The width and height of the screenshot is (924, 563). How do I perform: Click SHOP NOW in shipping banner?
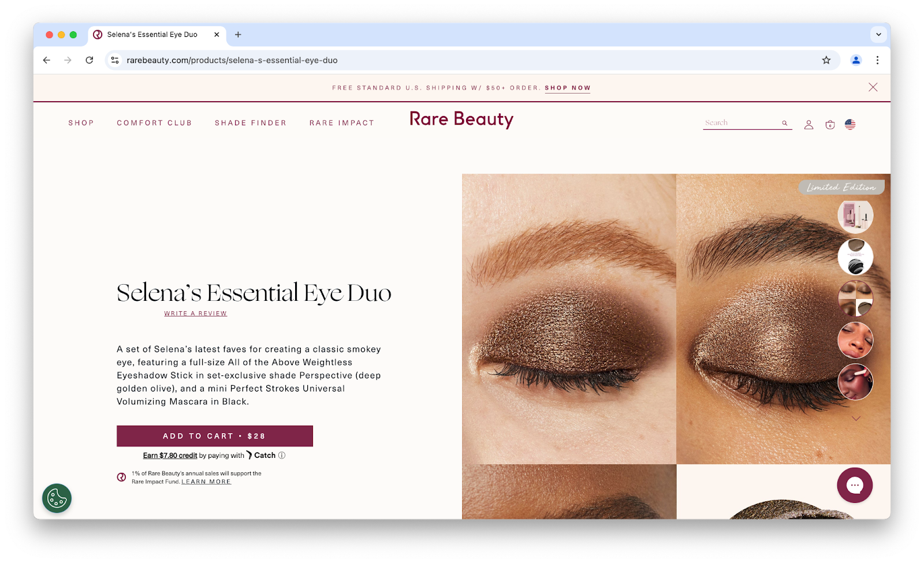[568, 88]
